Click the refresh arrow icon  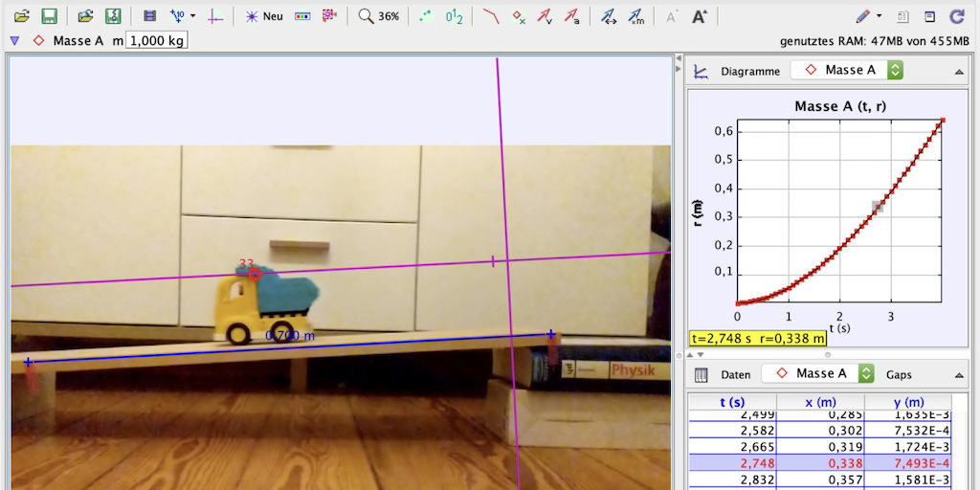coord(956,16)
